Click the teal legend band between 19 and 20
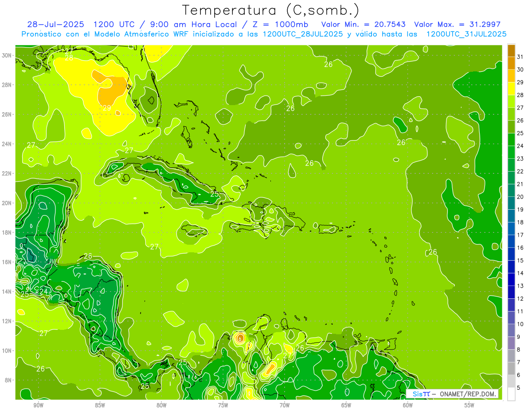This screenshot has height=411, width=532. click(x=511, y=203)
